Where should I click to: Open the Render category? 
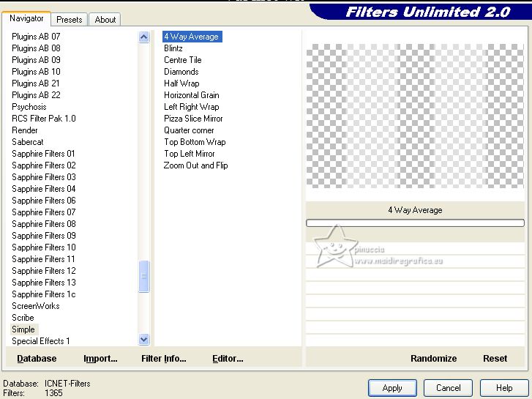pos(24,130)
